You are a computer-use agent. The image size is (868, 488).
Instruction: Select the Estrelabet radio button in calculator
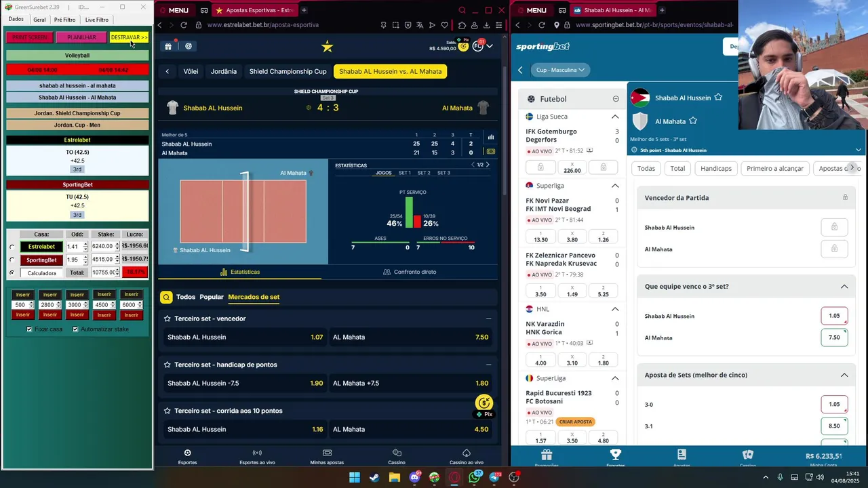12,247
